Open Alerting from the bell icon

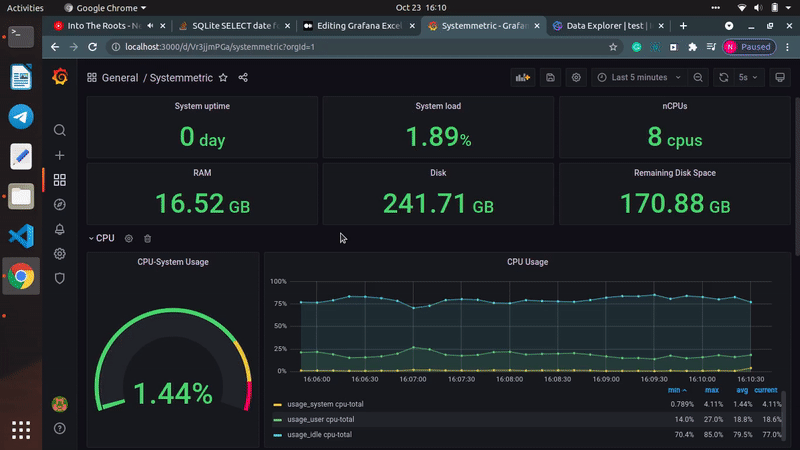click(60, 229)
